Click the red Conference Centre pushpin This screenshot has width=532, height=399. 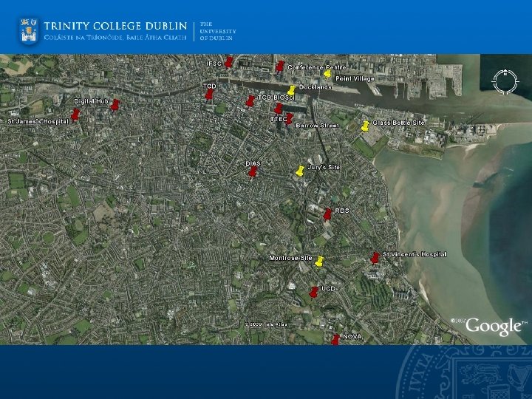(x=279, y=66)
